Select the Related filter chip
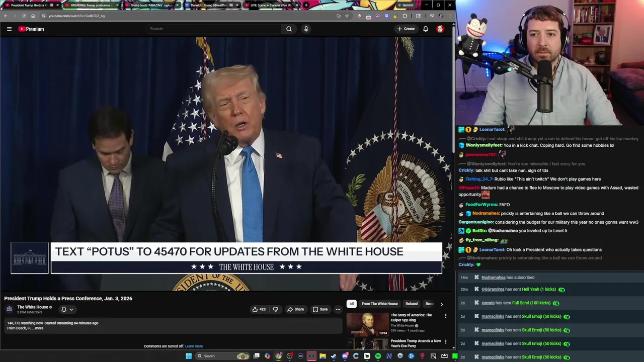 [412, 304]
